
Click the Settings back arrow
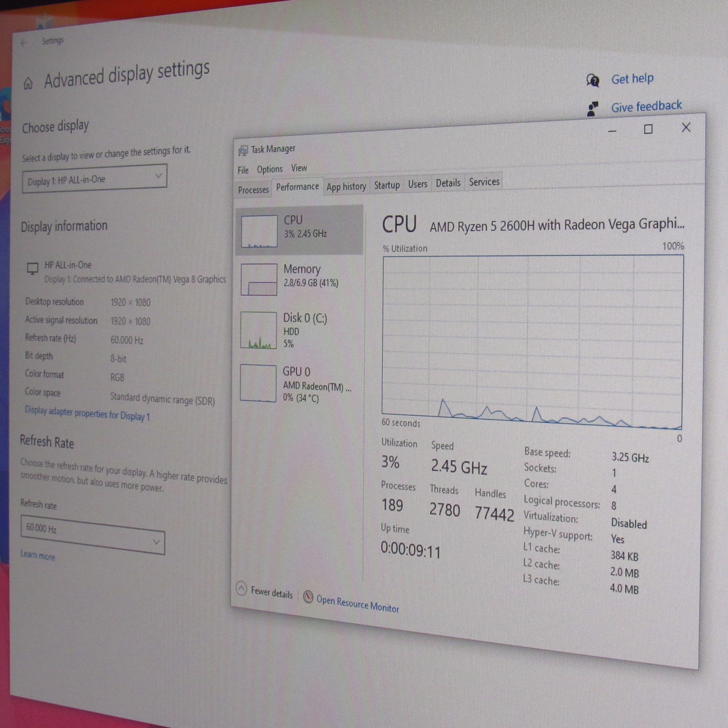(x=24, y=43)
